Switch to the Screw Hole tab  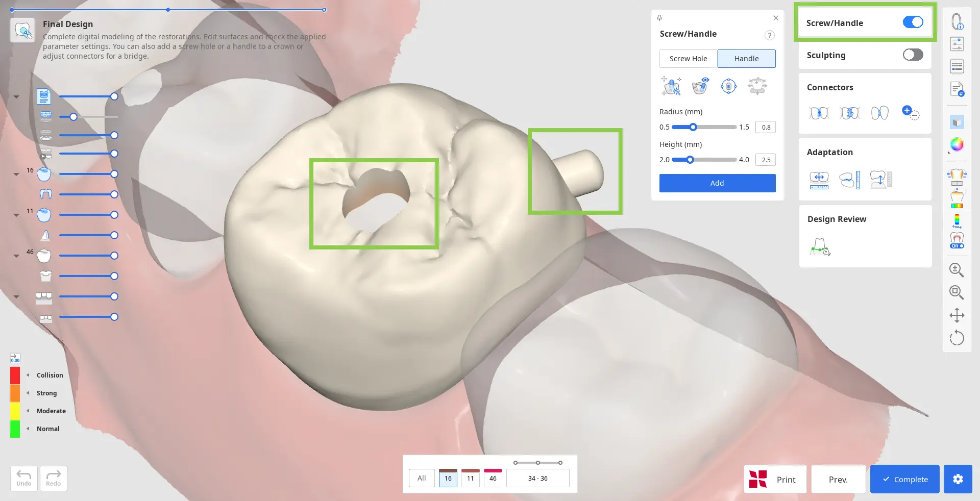(x=688, y=59)
